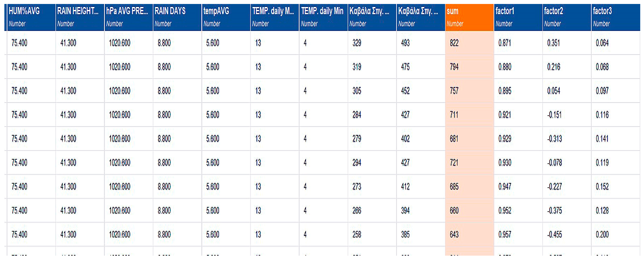Screen dimensions: 644x263
Task: Select the sum cell with value 757
Action: pyautogui.click(x=454, y=91)
